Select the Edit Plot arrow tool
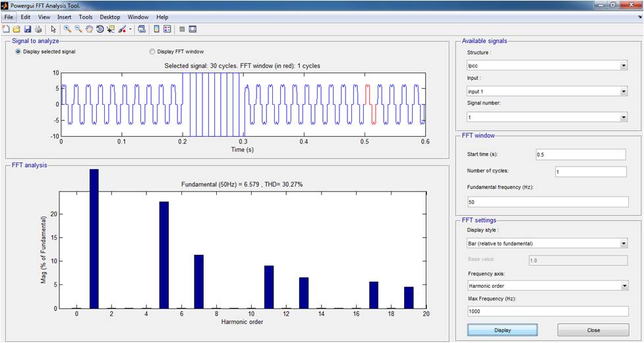 [53, 29]
